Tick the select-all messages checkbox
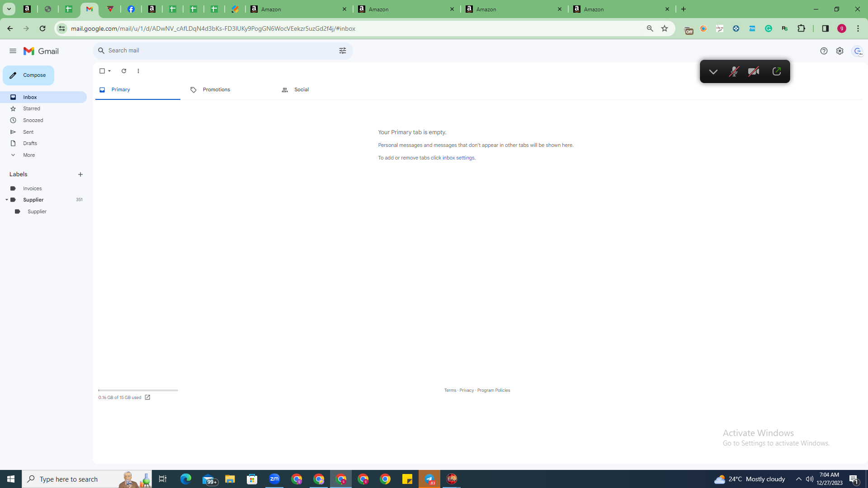The width and height of the screenshot is (868, 488). (x=102, y=71)
